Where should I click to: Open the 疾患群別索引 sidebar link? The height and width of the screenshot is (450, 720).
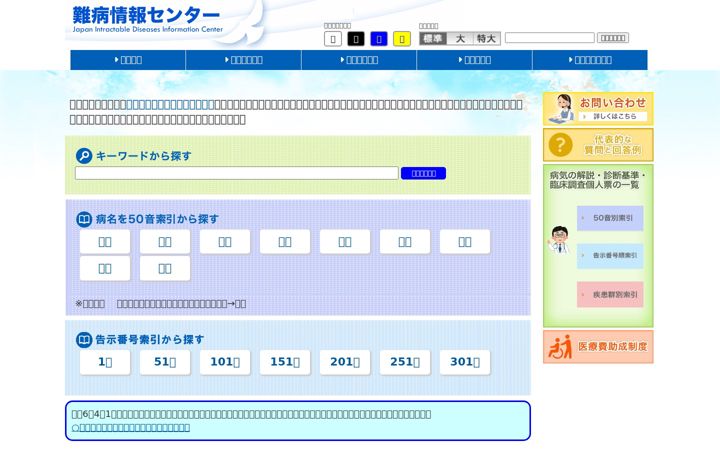point(610,294)
